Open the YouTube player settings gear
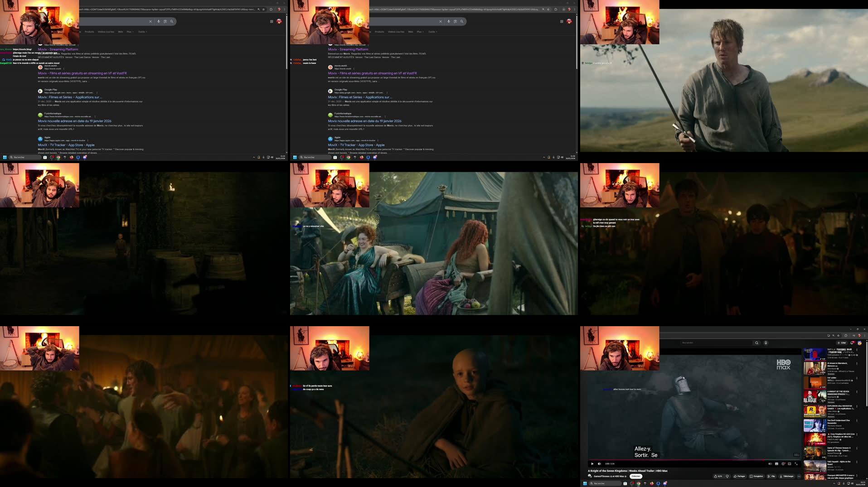Screen dimensions: 868x487 [783, 464]
